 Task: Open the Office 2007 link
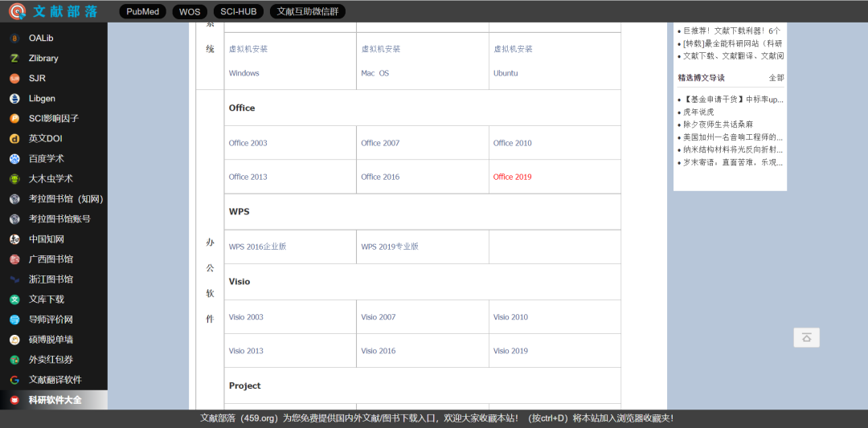click(380, 143)
